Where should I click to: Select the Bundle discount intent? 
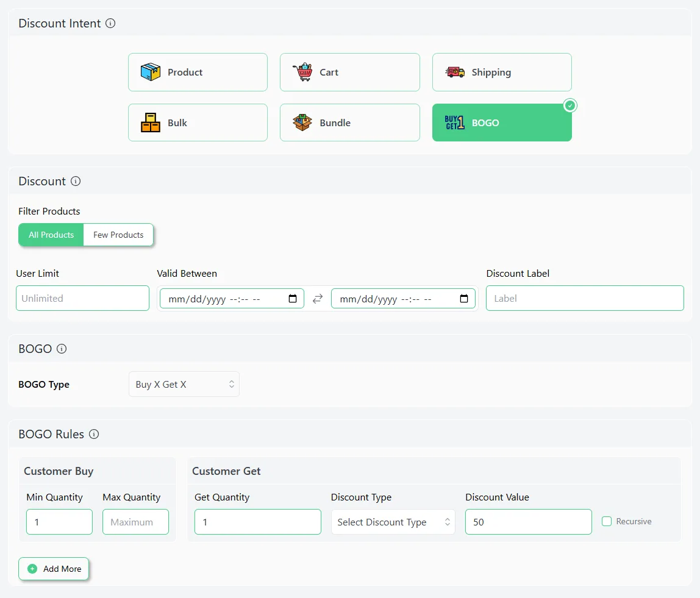pos(350,123)
